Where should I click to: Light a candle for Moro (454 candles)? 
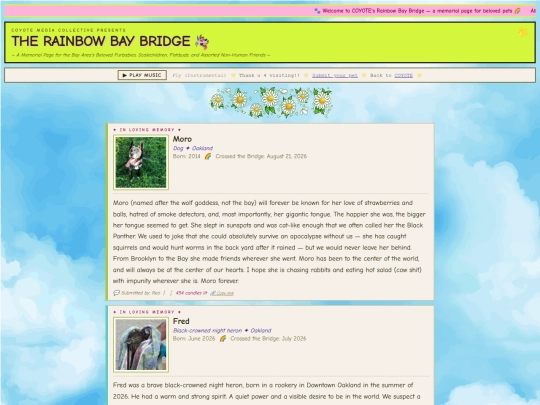pos(191,293)
